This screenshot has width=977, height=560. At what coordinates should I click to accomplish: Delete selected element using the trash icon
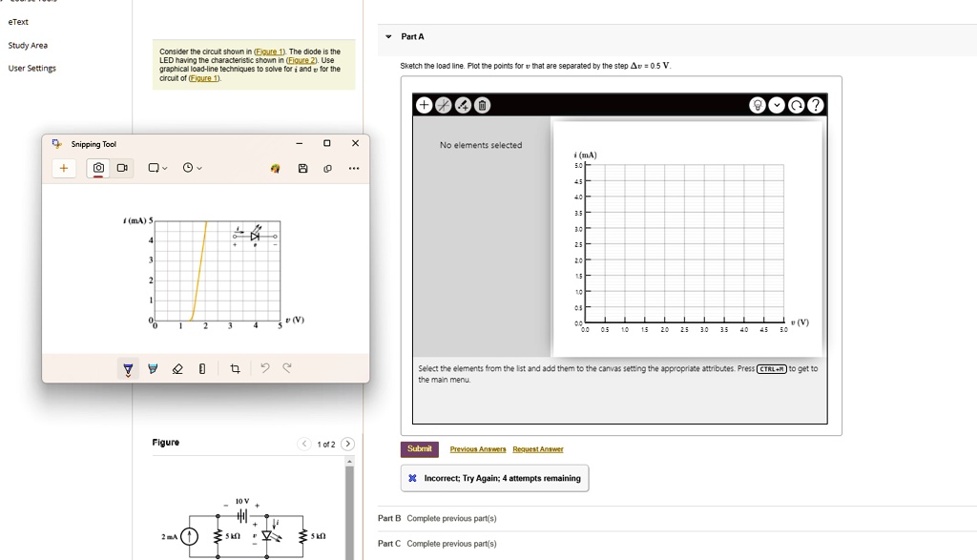pyautogui.click(x=482, y=105)
